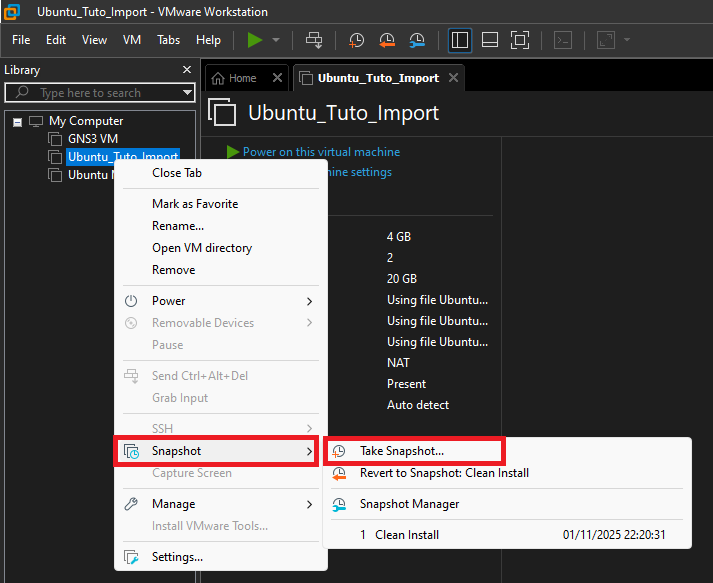
Task: Toggle the thumbnail bar view icon
Action: (490, 40)
